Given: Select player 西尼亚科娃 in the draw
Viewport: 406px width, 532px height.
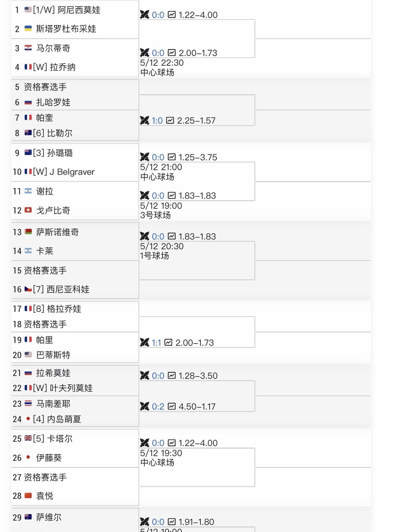Looking at the screenshot, I should pos(68,289).
